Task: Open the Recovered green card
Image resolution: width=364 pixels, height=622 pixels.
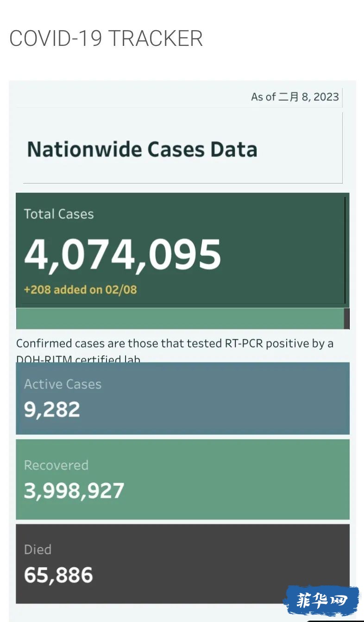Action: point(182,479)
